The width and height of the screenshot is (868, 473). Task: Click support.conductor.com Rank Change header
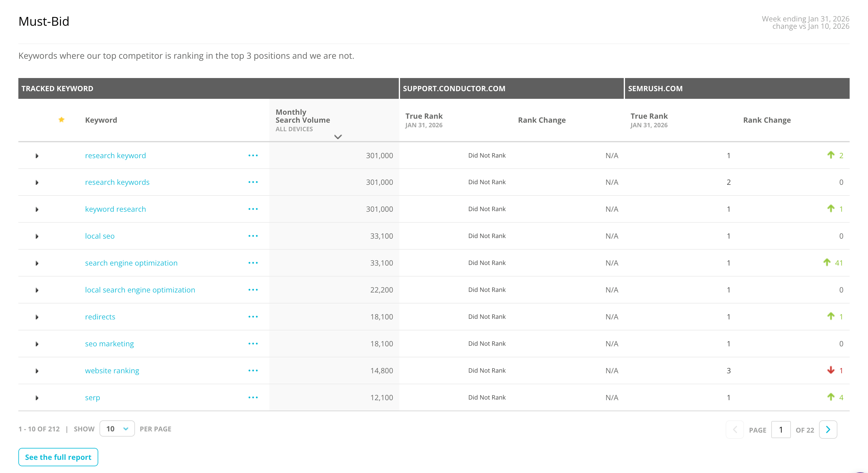(542, 120)
